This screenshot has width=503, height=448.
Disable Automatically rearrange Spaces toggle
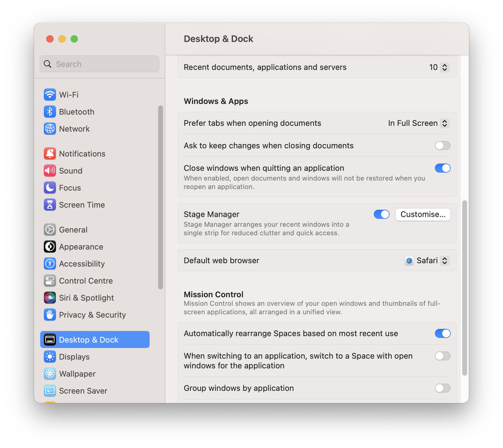coord(442,333)
